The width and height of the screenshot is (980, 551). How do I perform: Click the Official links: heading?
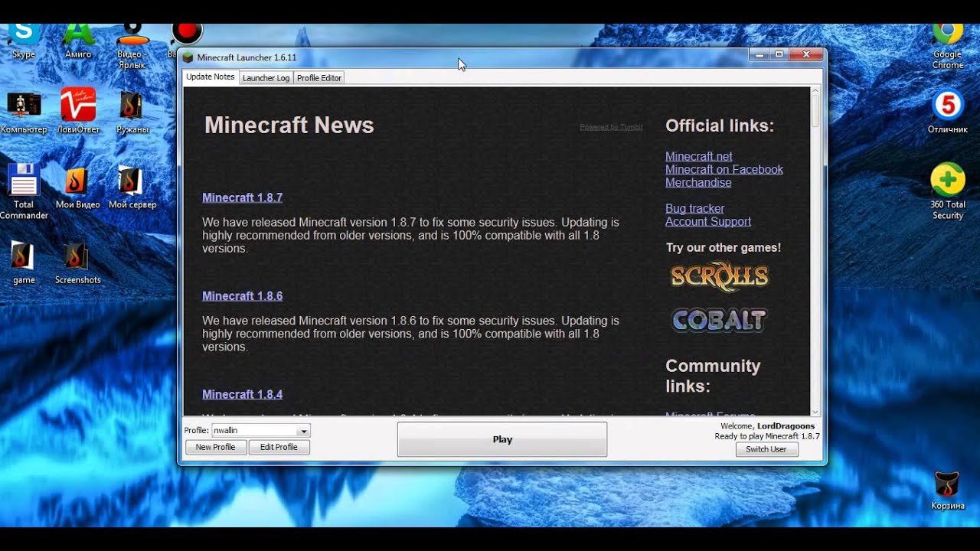(720, 126)
